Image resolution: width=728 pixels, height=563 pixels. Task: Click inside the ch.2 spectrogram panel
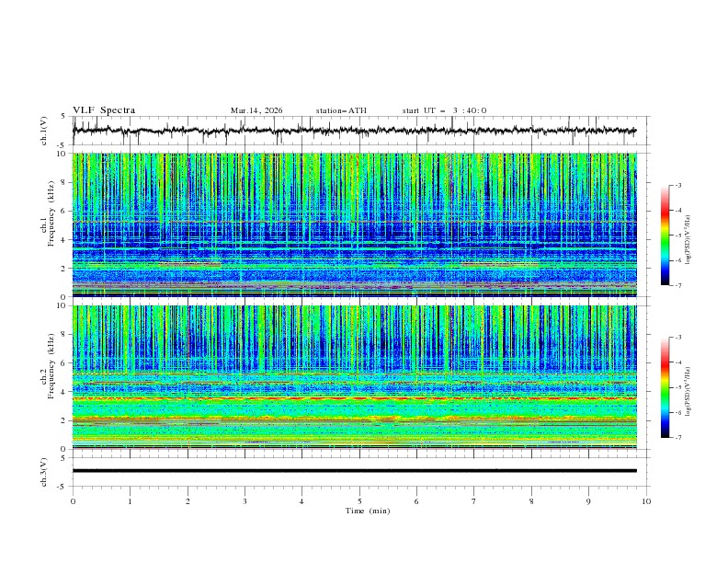(354, 377)
